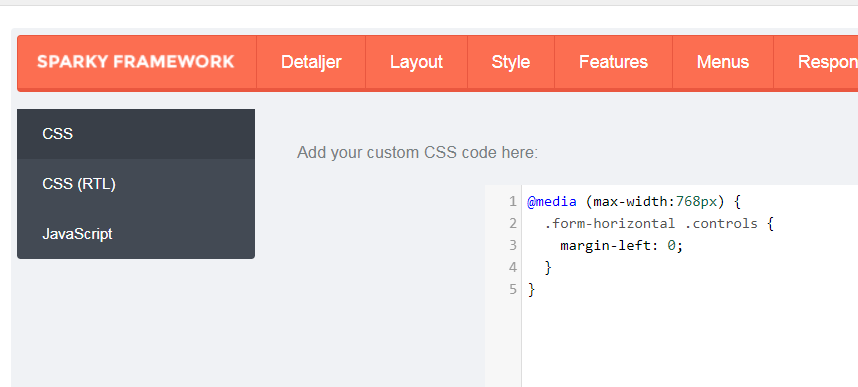
Task: Click inside the custom CSS code editor
Action: [x=689, y=286]
